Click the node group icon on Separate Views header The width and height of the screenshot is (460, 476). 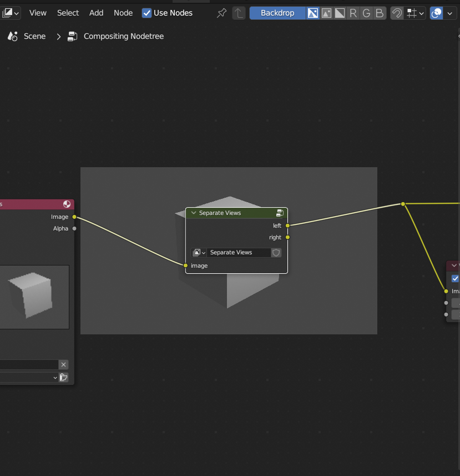tap(280, 213)
